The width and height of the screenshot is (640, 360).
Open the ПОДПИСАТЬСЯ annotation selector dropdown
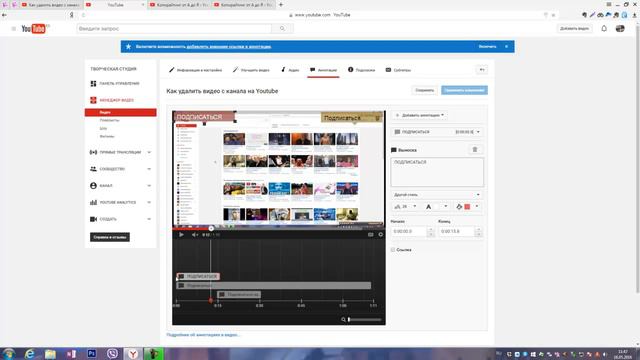coord(437,132)
